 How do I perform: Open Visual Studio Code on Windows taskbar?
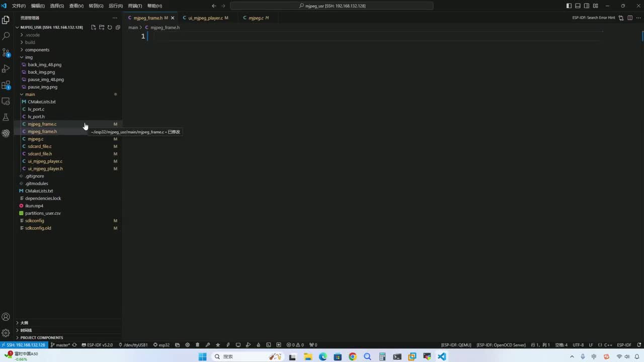[x=442, y=356]
